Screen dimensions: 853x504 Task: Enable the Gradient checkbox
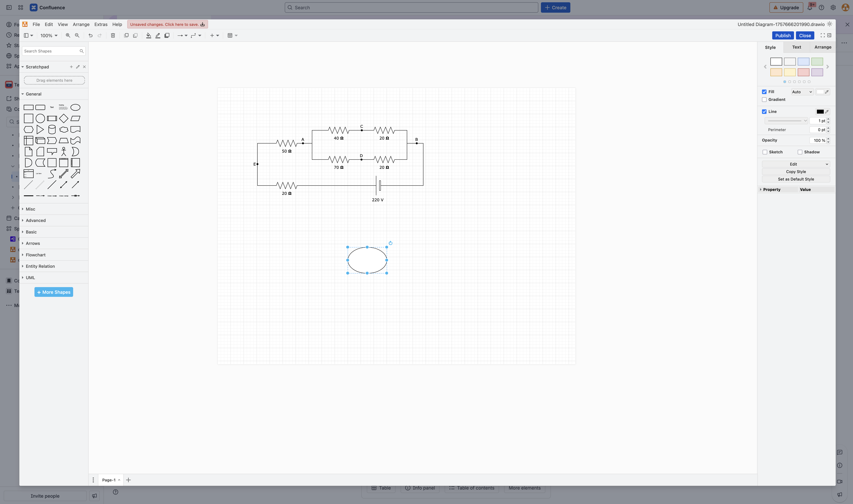(764, 99)
